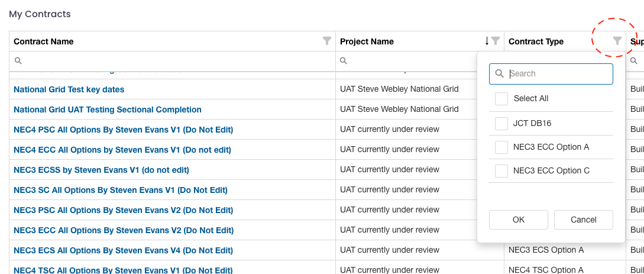Sort by the Project Name header
644x274 pixels.
[x=367, y=41]
